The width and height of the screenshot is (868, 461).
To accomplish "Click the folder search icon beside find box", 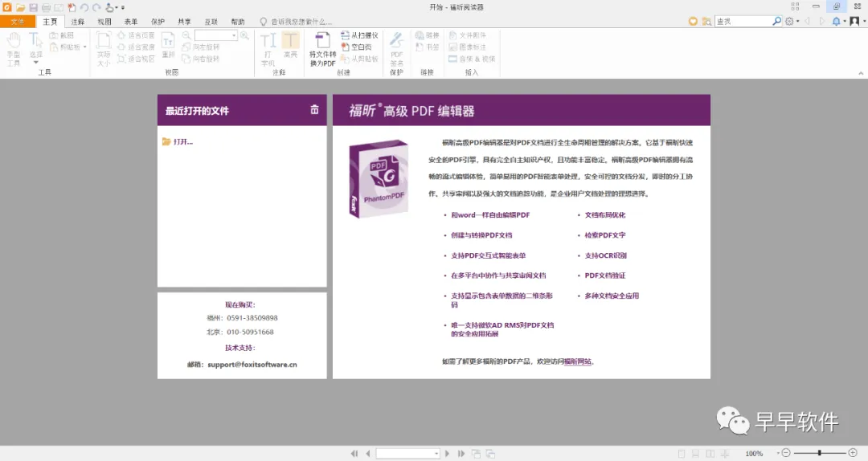I will pyautogui.click(x=707, y=21).
